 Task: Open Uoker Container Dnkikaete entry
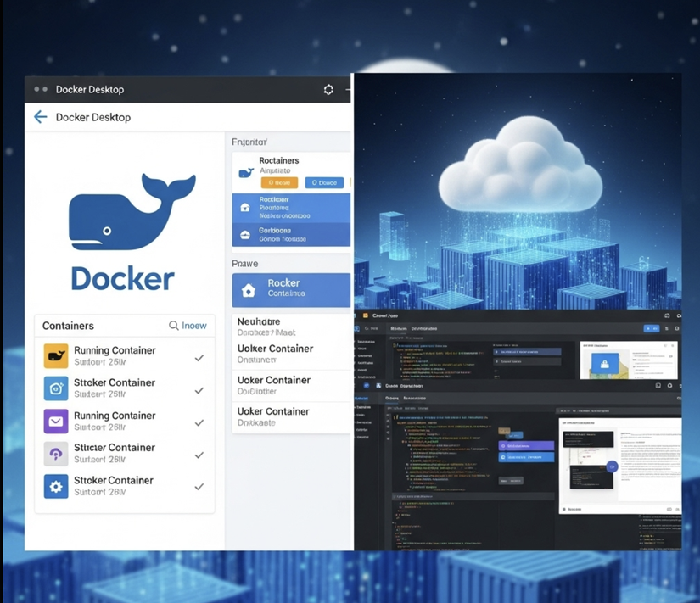[291, 417]
